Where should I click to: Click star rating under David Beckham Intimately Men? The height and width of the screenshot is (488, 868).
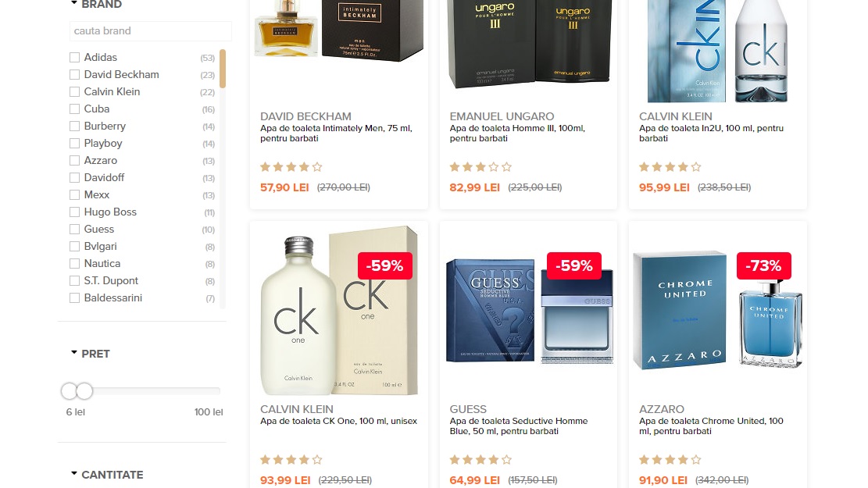291,166
